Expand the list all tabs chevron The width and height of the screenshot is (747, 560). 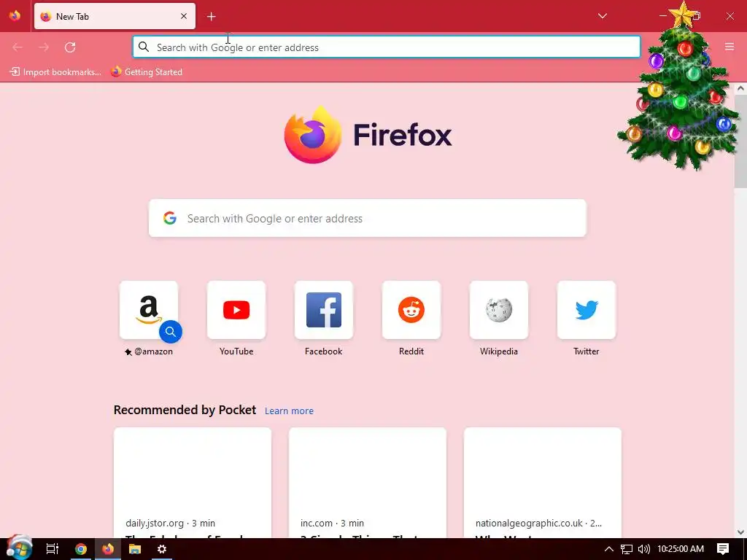coord(602,16)
